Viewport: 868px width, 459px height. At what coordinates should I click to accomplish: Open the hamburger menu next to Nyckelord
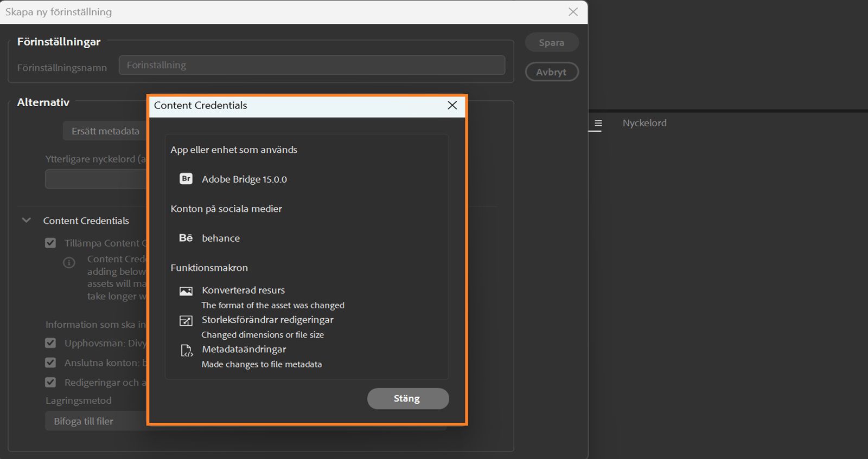(x=598, y=124)
